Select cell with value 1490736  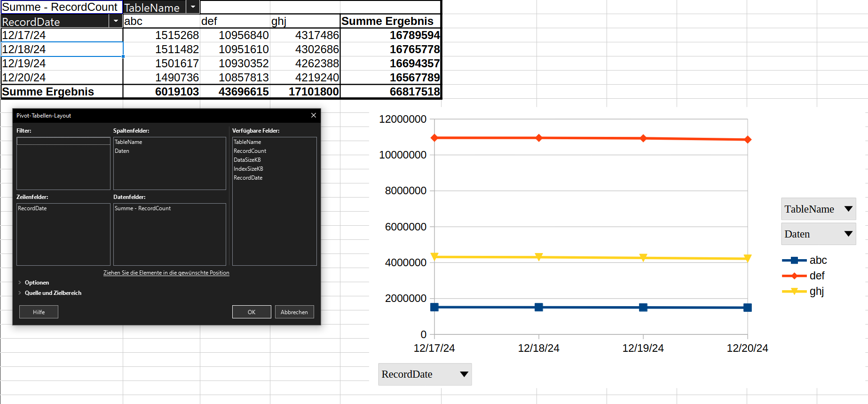pos(161,78)
